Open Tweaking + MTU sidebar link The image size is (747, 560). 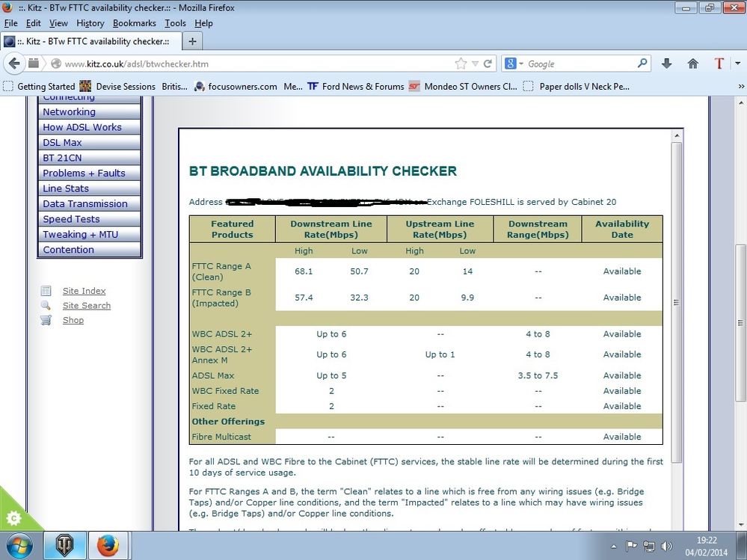click(89, 234)
